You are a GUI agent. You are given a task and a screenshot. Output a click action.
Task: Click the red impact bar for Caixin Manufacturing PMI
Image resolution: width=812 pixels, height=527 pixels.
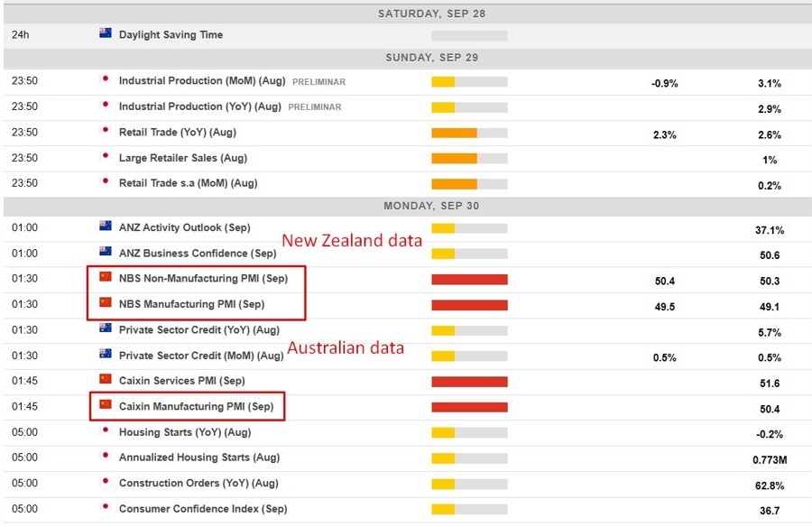pyautogui.click(x=470, y=406)
